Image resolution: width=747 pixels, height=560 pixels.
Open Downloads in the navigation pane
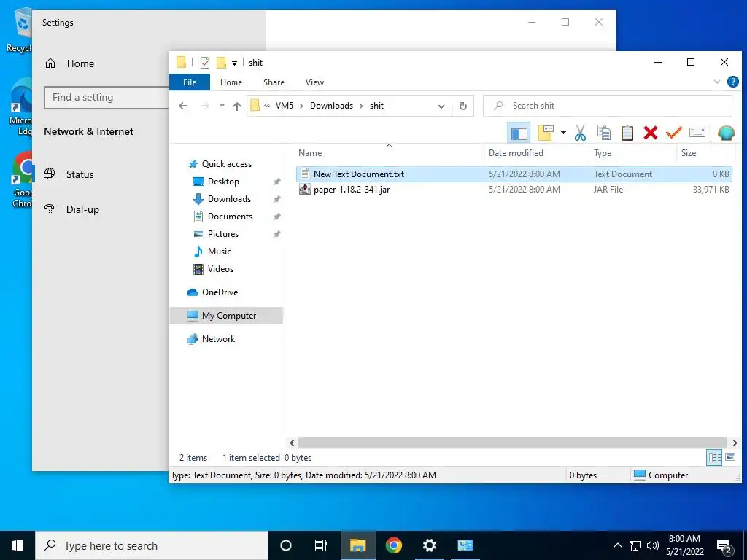coord(229,199)
